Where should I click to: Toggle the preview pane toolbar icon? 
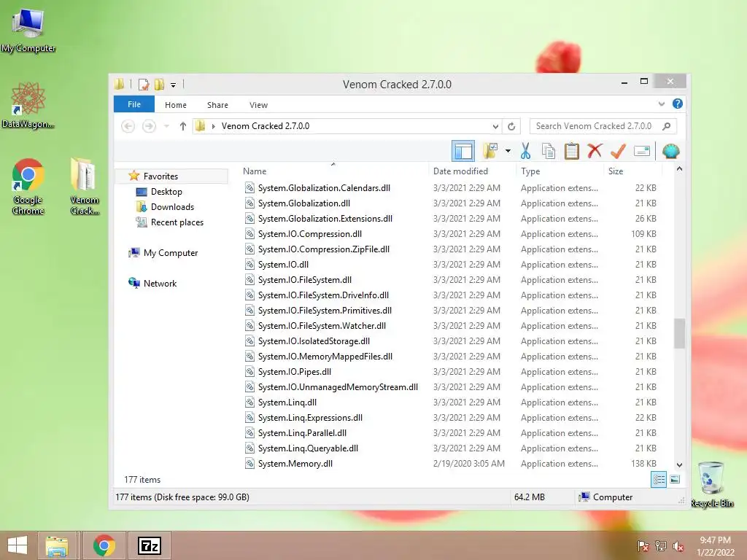click(463, 152)
